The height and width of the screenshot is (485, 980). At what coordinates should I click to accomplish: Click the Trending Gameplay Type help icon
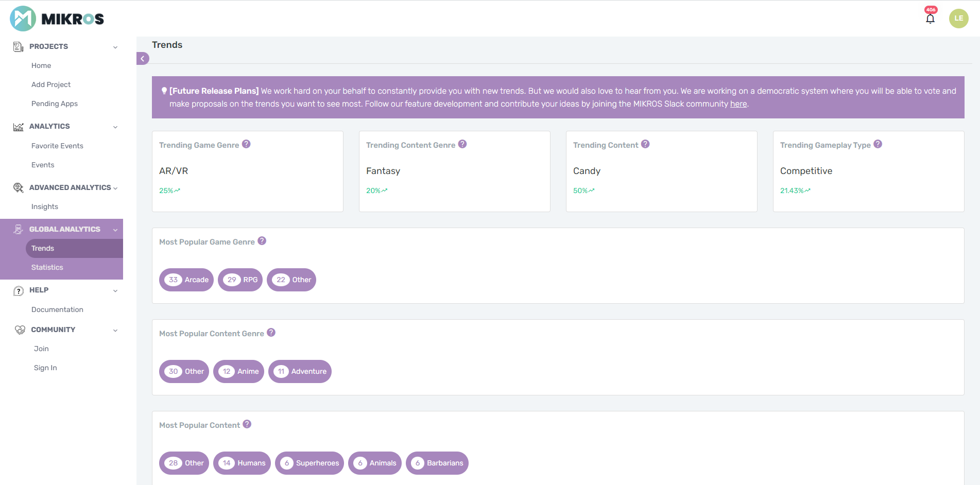tap(877, 145)
